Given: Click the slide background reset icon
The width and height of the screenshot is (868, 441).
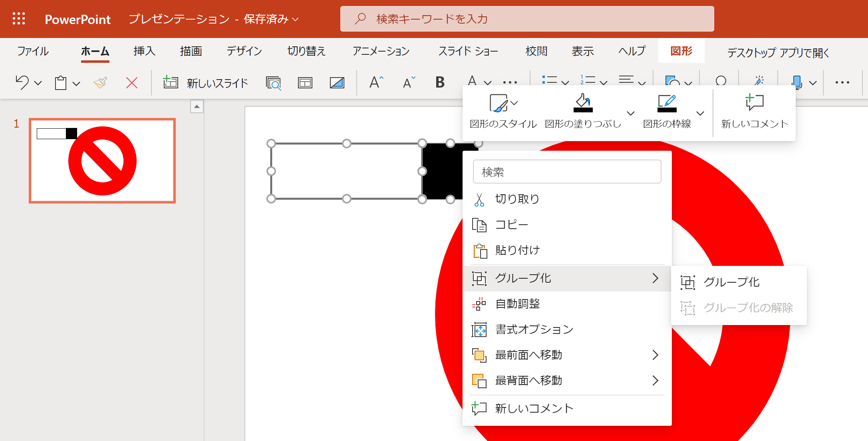Looking at the screenshot, I should pos(337,83).
